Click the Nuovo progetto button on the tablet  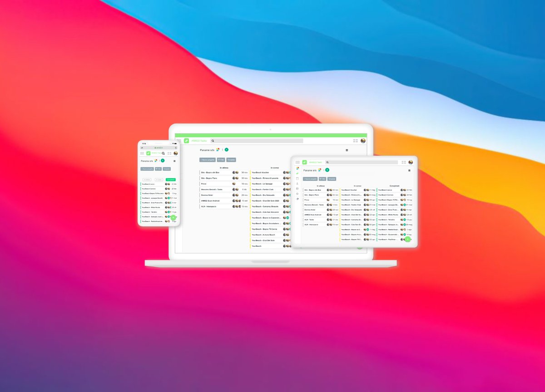(310, 179)
